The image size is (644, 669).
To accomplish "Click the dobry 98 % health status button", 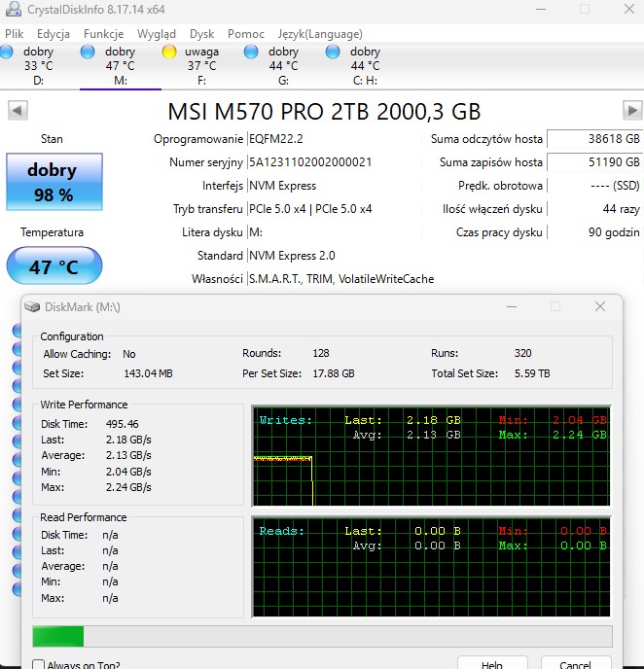I will click(x=53, y=181).
